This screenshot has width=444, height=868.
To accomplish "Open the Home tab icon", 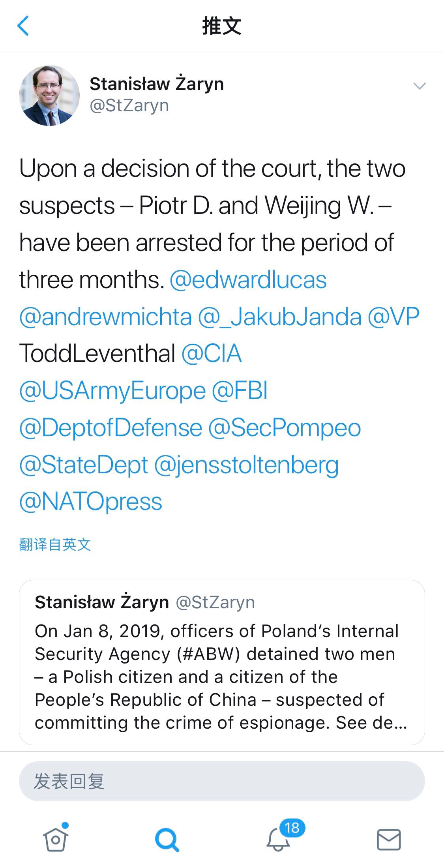I will point(55,839).
